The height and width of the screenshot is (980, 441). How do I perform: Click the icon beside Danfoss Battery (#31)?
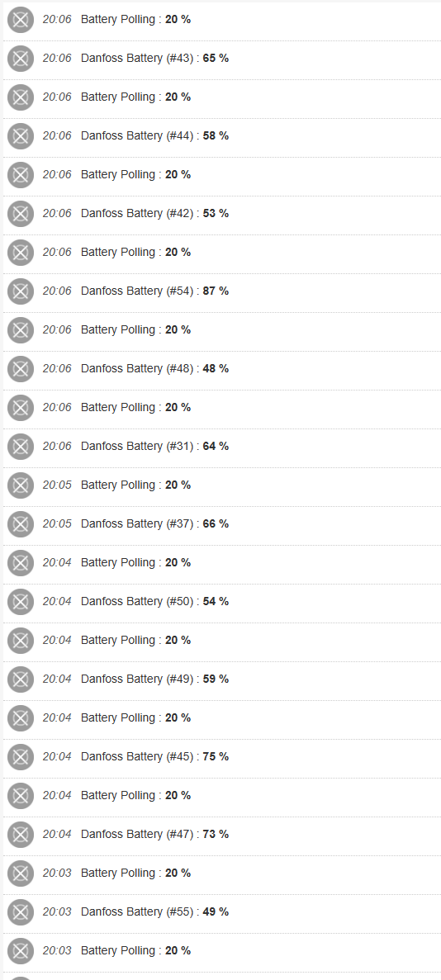click(21, 447)
